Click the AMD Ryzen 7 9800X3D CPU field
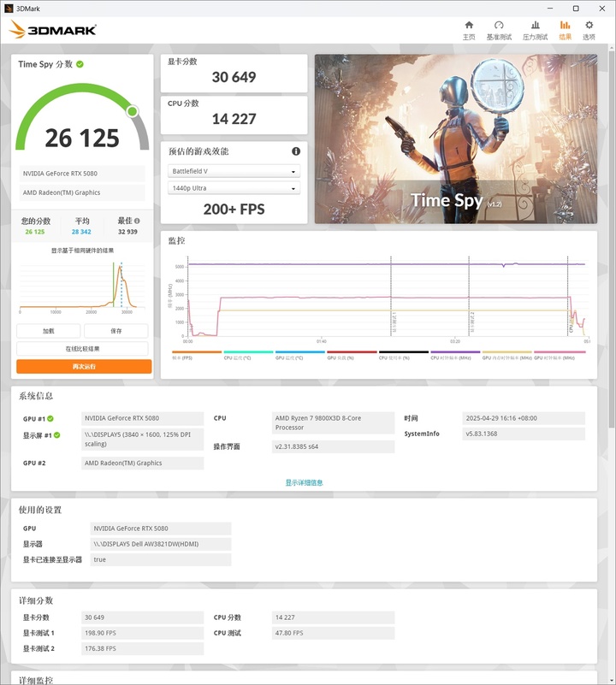Screen dimensions: 616x685 (x=333, y=422)
